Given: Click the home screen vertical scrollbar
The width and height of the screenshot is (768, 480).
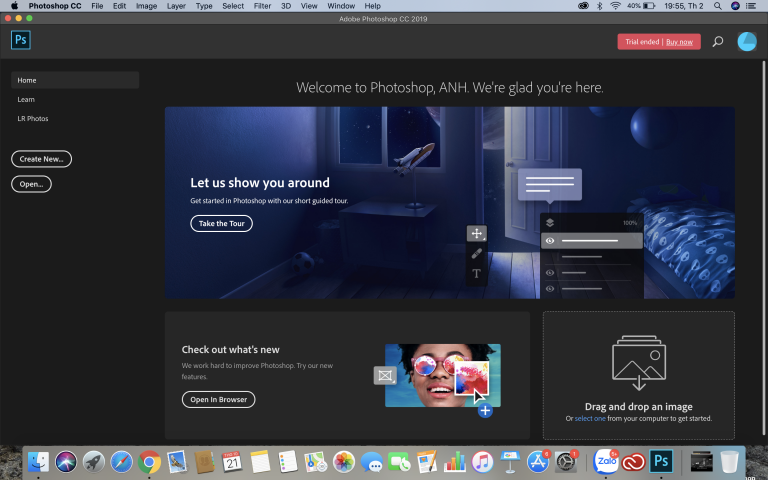Looking at the screenshot, I should pos(763,247).
